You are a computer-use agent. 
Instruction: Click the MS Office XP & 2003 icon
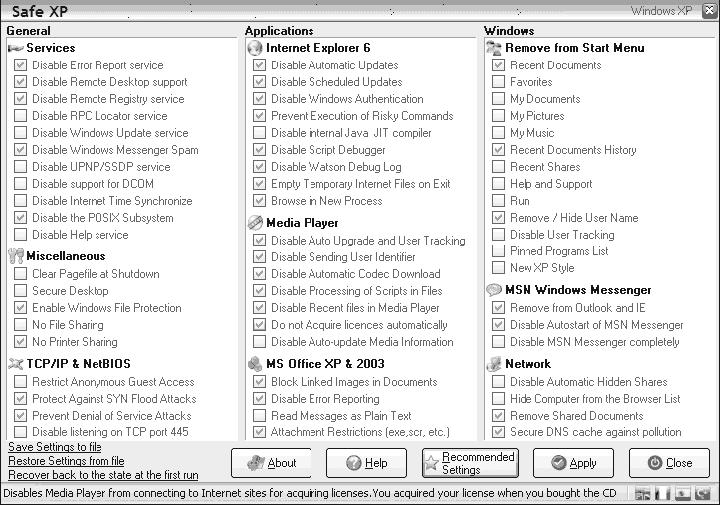click(x=255, y=364)
